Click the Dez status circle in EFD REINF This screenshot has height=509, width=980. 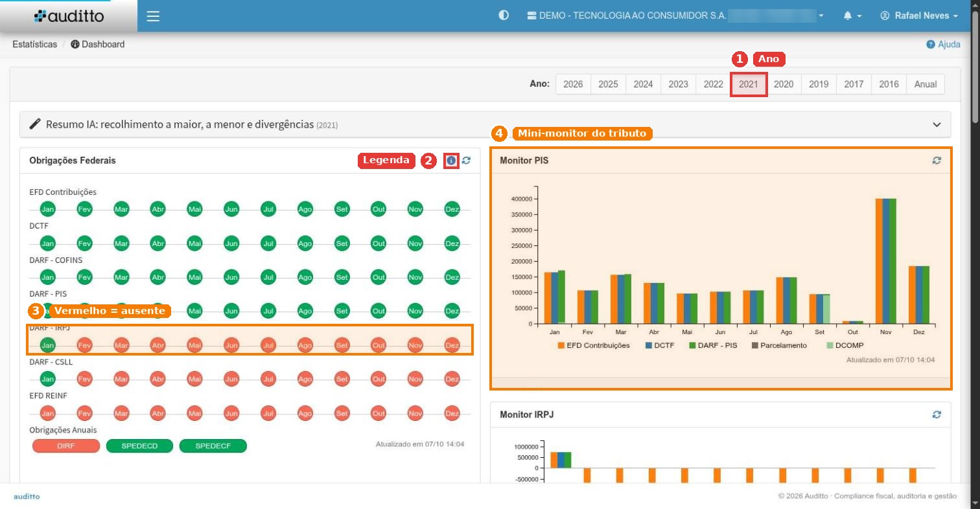(x=452, y=413)
